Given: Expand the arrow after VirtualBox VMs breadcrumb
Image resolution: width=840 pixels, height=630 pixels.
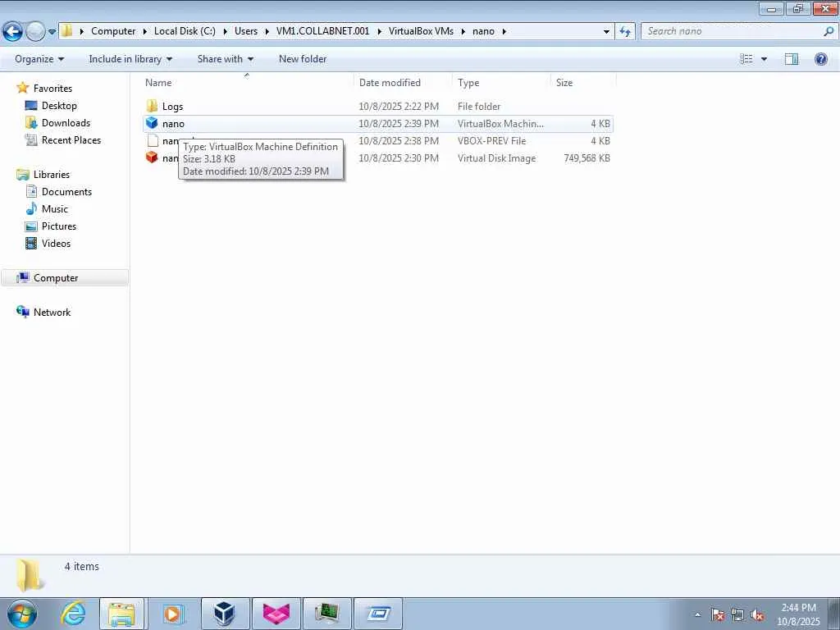Looking at the screenshot, I should pyautogui.click(x=463, y=31).
